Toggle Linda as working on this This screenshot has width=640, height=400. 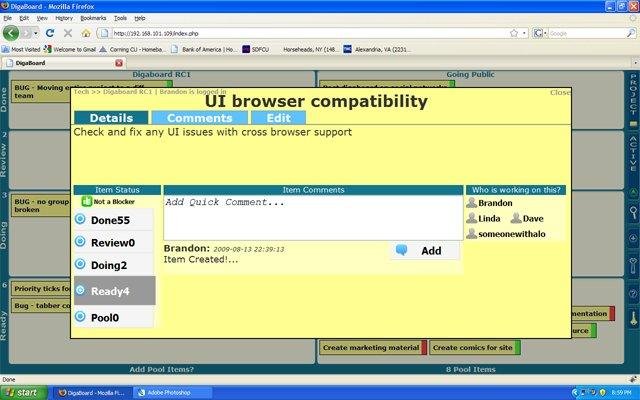coord(484,218)
